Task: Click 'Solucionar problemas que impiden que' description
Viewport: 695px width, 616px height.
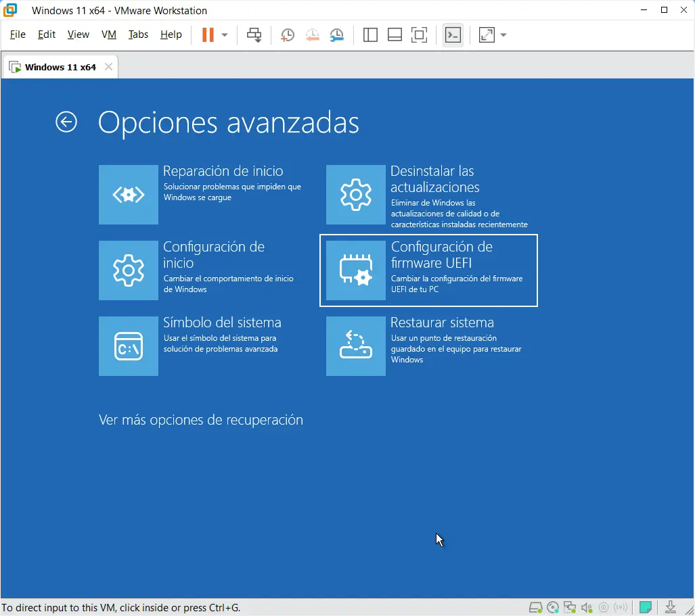Action: [x=232, y=187]
